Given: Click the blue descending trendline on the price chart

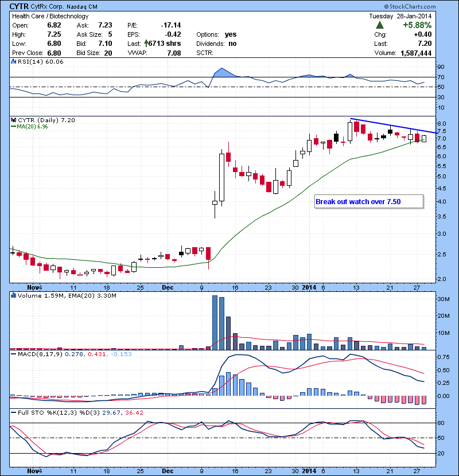Looking at the screenshot, I should (394, 126).
